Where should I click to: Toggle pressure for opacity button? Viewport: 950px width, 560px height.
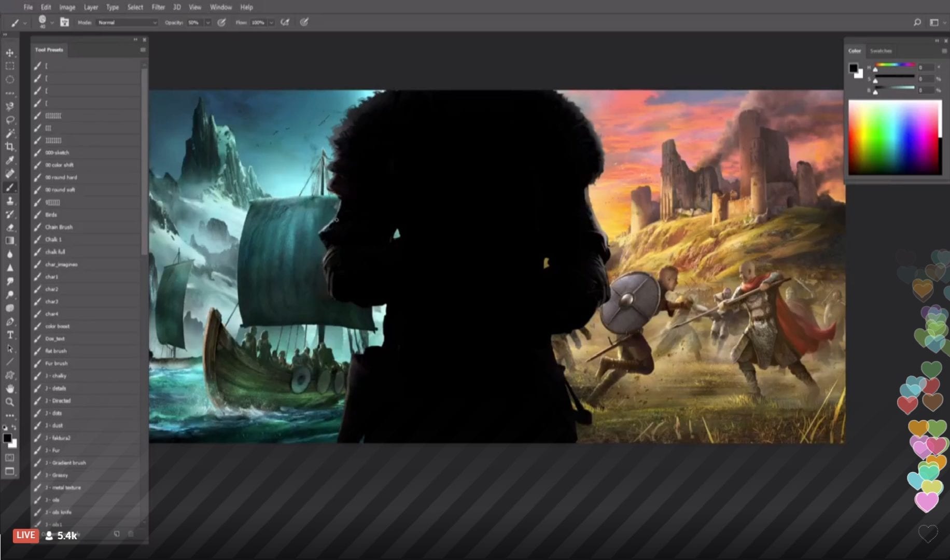221,22
